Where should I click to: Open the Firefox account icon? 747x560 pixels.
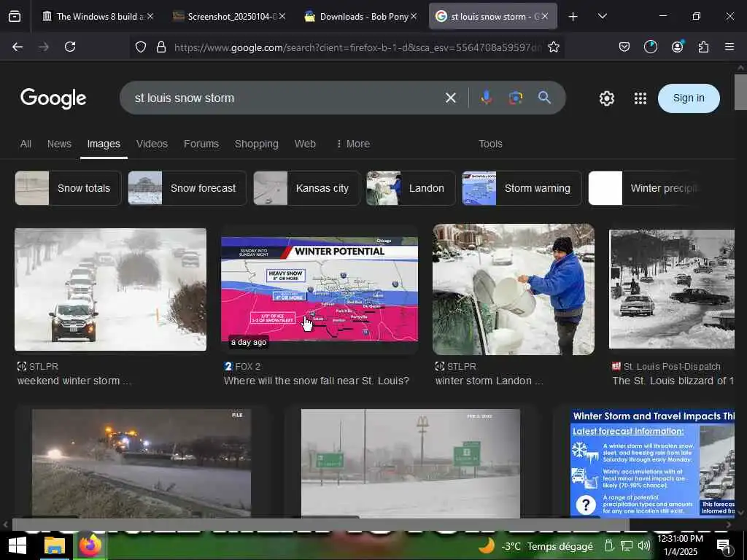[x=677, y=47]
